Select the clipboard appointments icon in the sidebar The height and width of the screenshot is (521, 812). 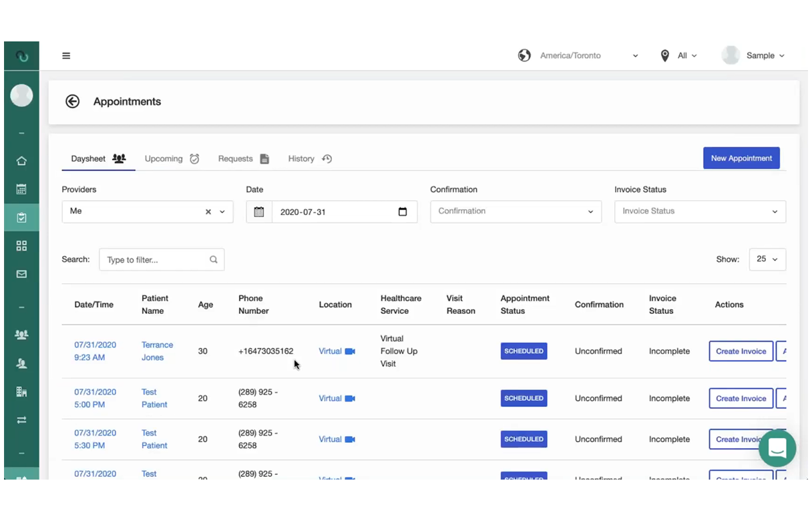21,218
